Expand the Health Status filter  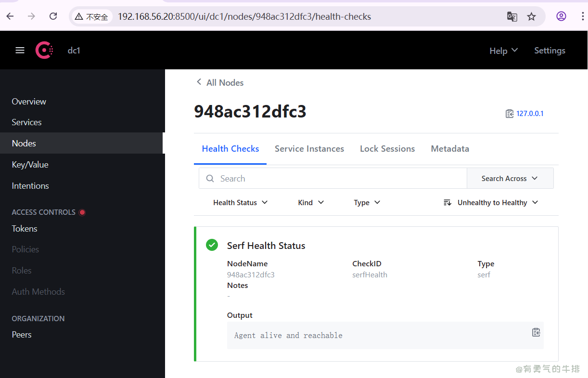240,203
